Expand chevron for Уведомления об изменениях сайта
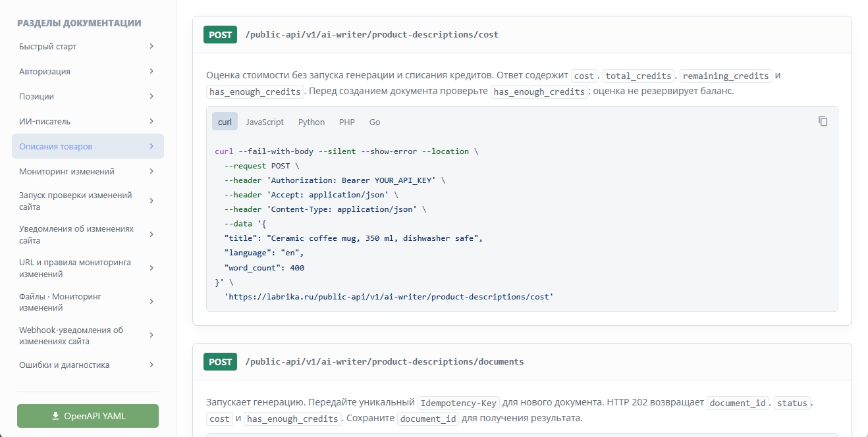This screenshot has height=437, width=868. coord(151,234)
